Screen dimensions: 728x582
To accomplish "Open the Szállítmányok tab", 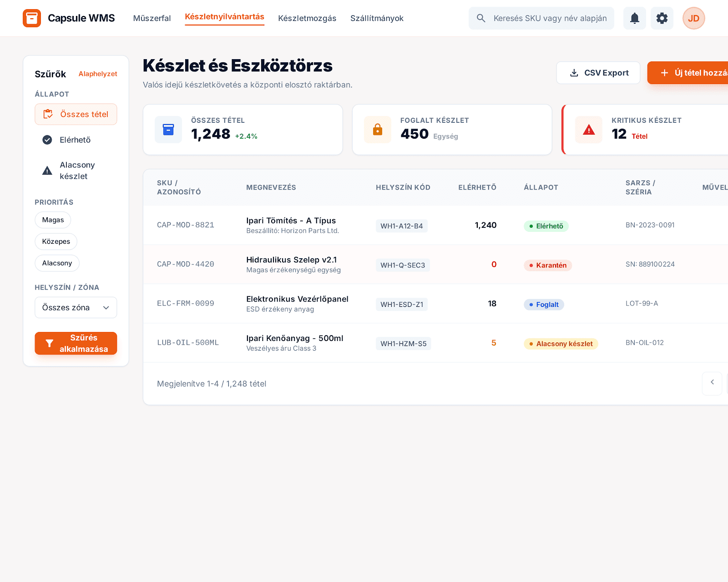I will (377, 18).
